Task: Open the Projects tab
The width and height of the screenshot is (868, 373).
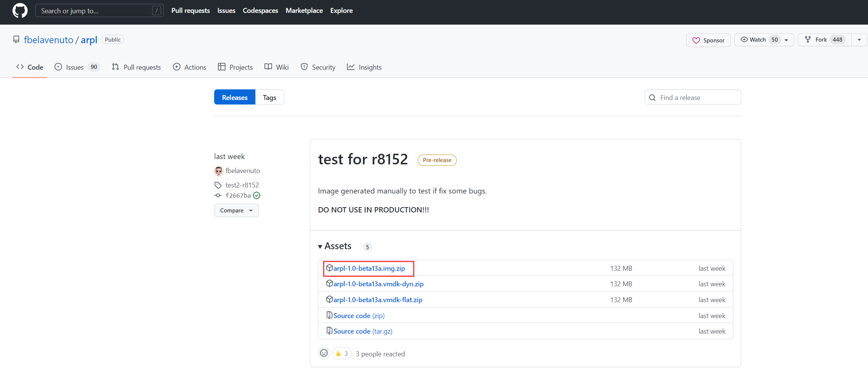Action: coord(235,67)
